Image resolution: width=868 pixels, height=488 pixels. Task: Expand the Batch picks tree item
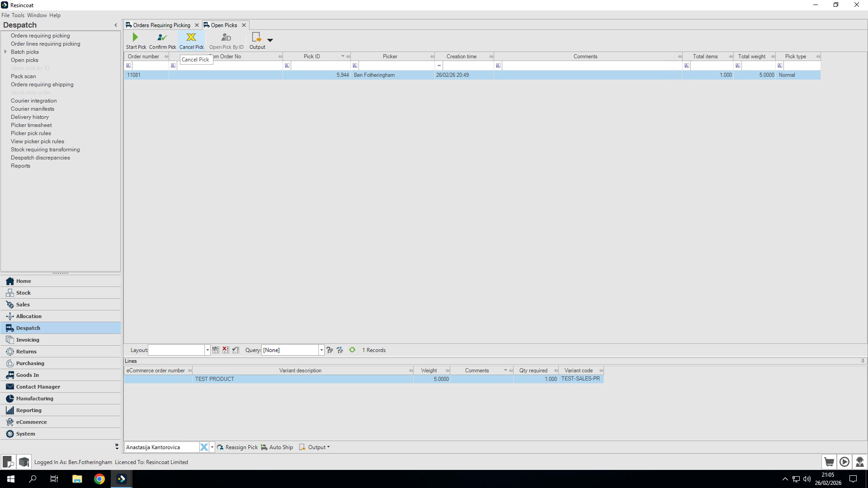pyautogui.click(x=5, y=52)
